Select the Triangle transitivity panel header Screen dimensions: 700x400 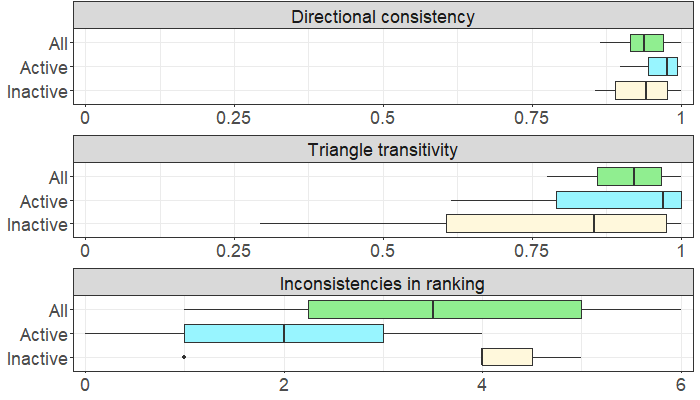click(x=382, y=151)
